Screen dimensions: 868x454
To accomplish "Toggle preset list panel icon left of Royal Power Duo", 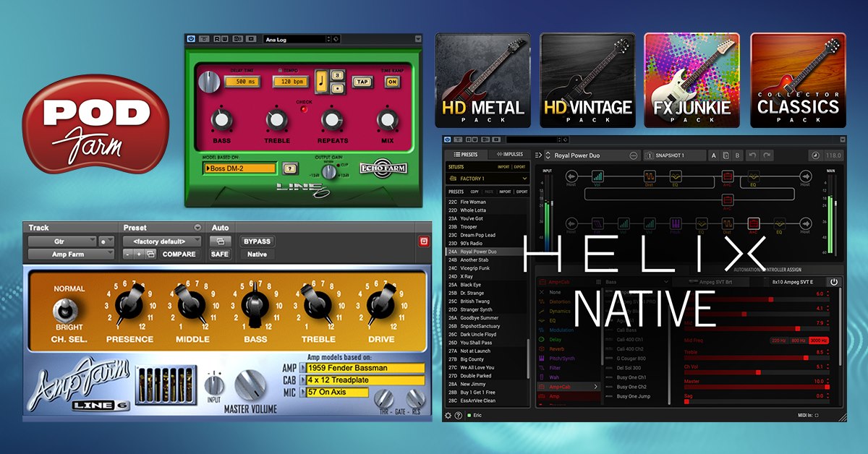I will pyautogui.click(x=538, y=155).
